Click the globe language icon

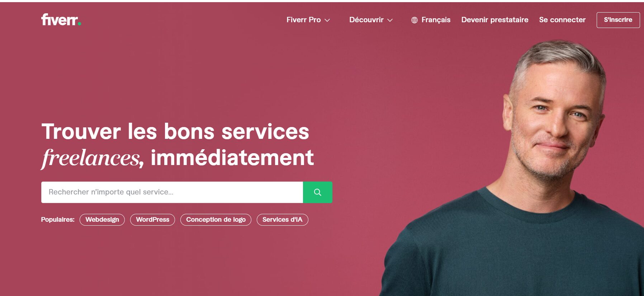[x=415, y=20]
